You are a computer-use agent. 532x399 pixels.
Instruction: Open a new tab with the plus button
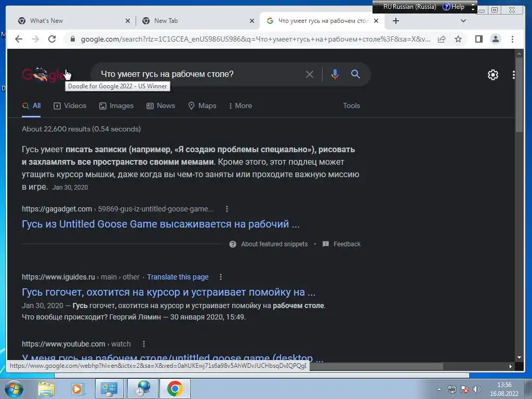(x=395, y=21)
